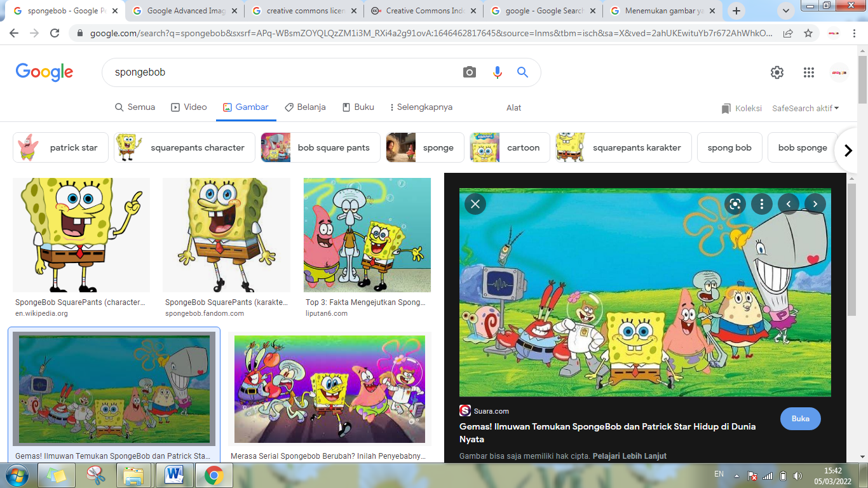This screenshot has height=488, width=868.
Task: Click the Google logo
Action: 44,72
